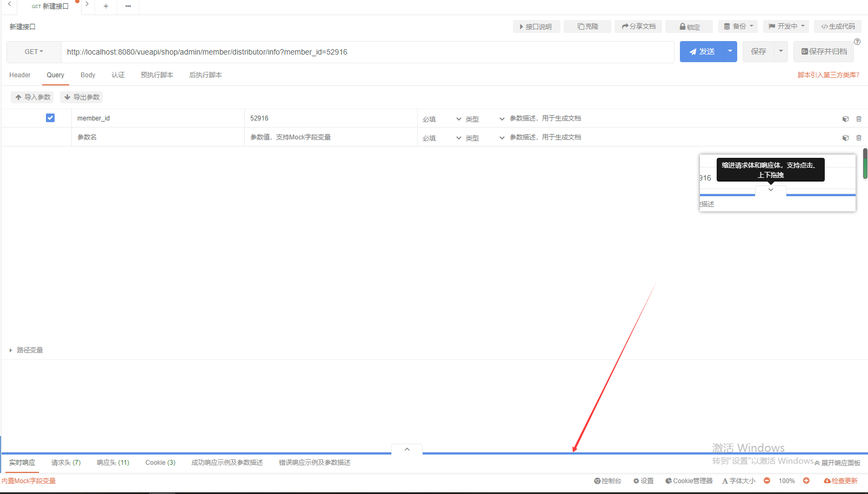Image resolution: width=868 pixels, height=494 pixels.
Task: Delete the empty parameter row via trash icon
Action: (x=859, y=138)
